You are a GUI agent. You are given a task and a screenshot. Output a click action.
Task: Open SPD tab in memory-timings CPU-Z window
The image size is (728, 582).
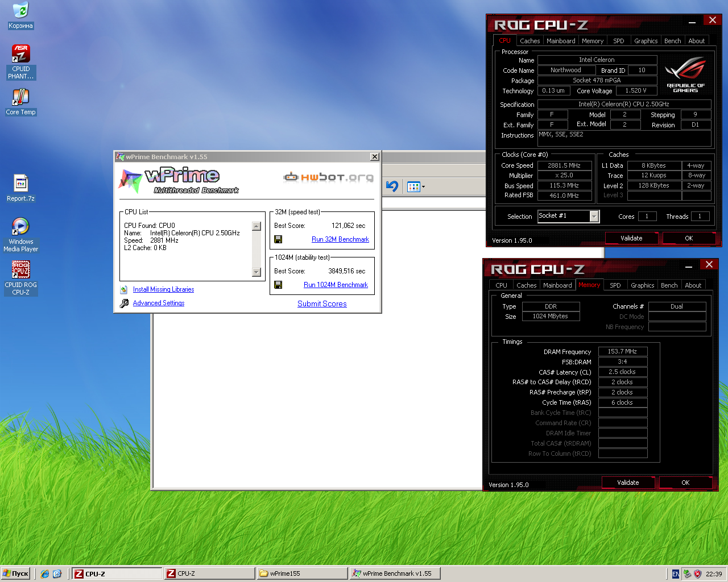click(x=615, y=285)
